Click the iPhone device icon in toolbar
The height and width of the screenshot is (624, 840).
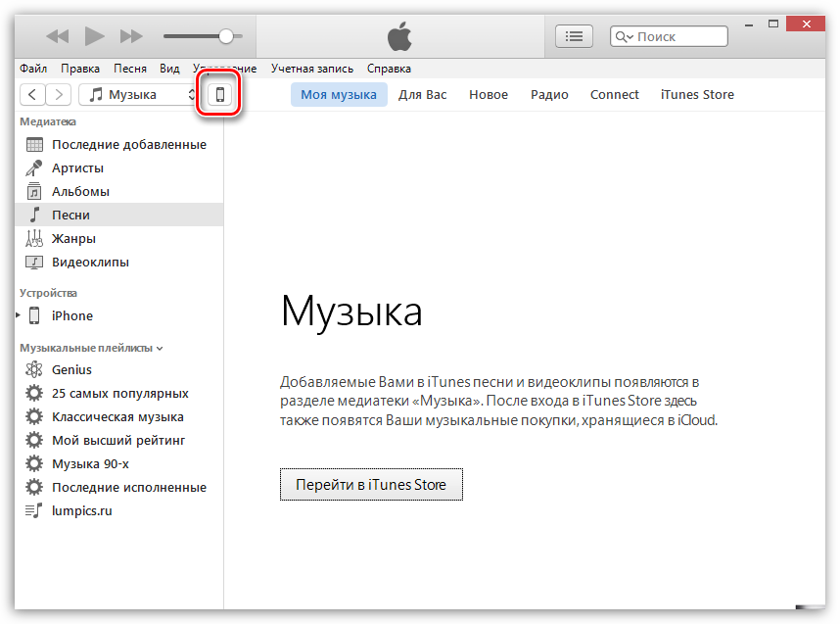pos(220,94)
